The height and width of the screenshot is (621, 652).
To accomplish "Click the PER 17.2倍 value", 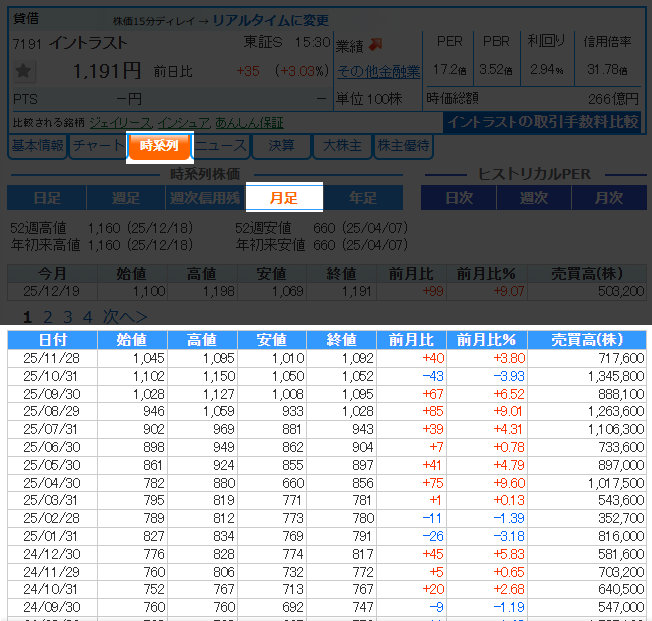I will [449, 69].
